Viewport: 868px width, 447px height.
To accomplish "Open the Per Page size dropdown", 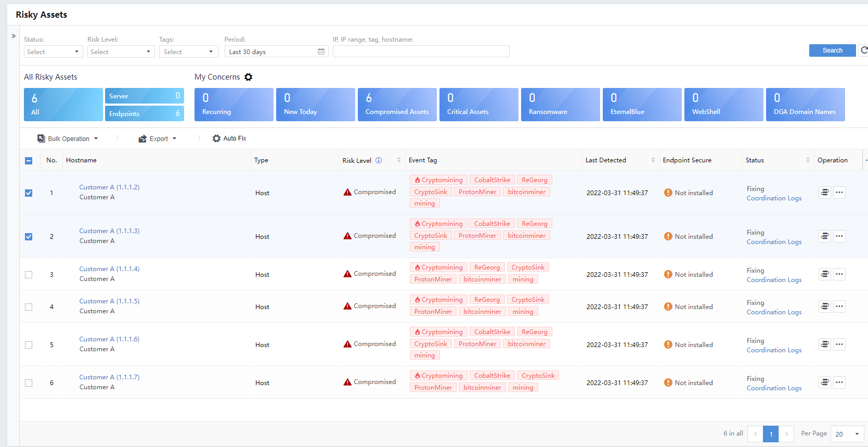I will (x=847, y=434).
